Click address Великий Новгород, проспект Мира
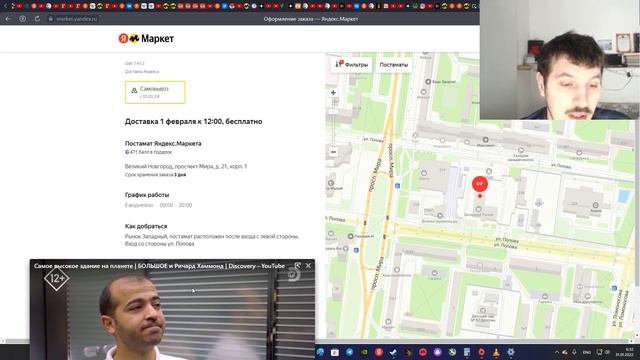The image size is (640, 360). tap(186, 167)
